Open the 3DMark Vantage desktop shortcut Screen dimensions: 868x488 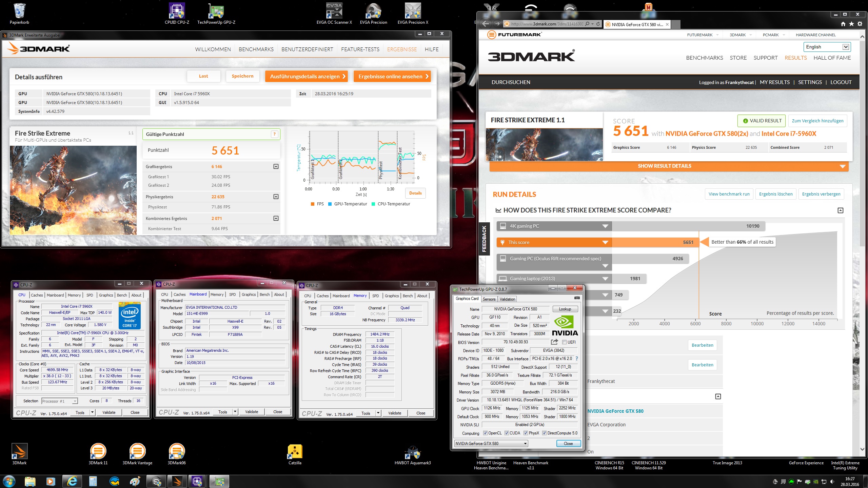[137, 454]
